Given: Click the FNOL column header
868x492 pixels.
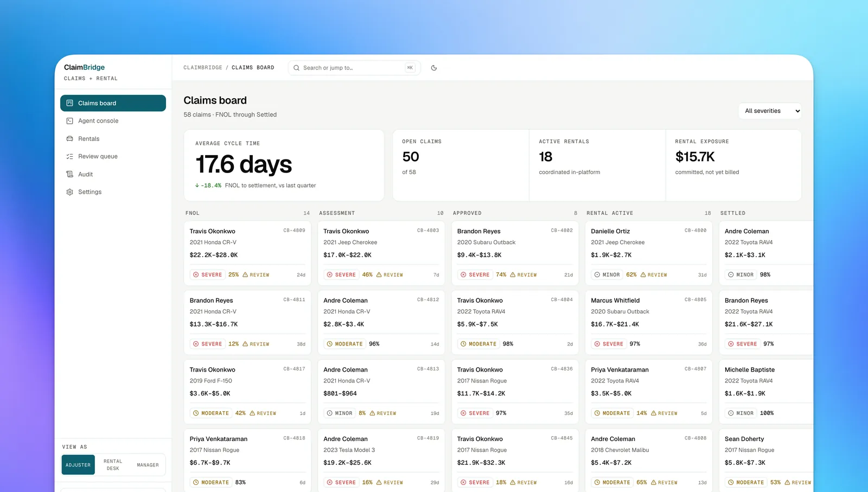Looking at the screenshot, I should [x=193, y=213].
